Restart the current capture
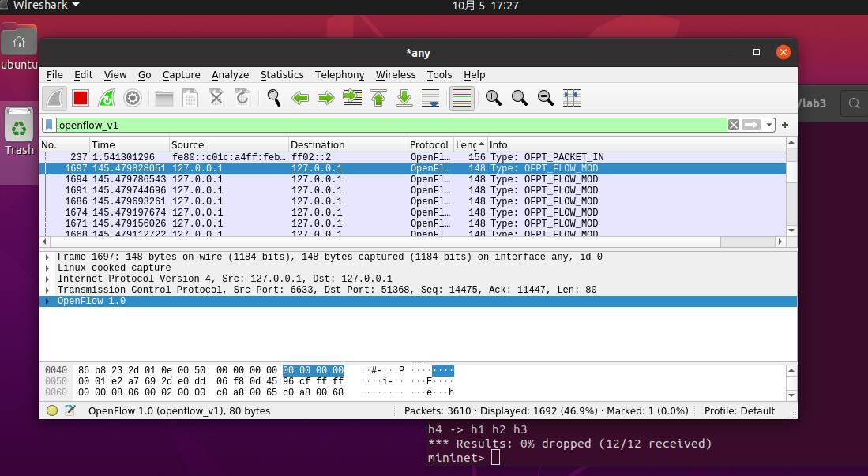Image resolution: width=868 pixels, height=476 pixels. point(107,99)
